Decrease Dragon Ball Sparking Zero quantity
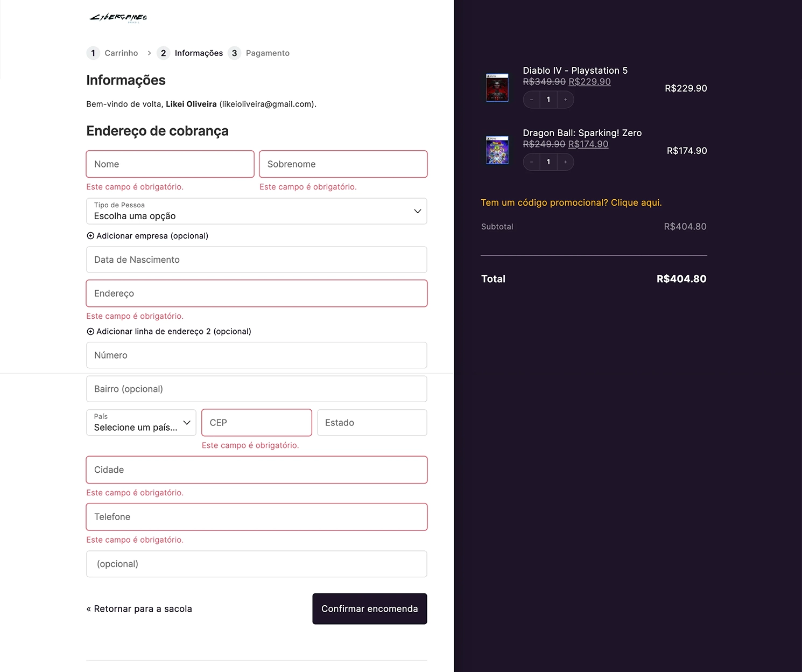802x672 pixels. (x=532, y=162)
